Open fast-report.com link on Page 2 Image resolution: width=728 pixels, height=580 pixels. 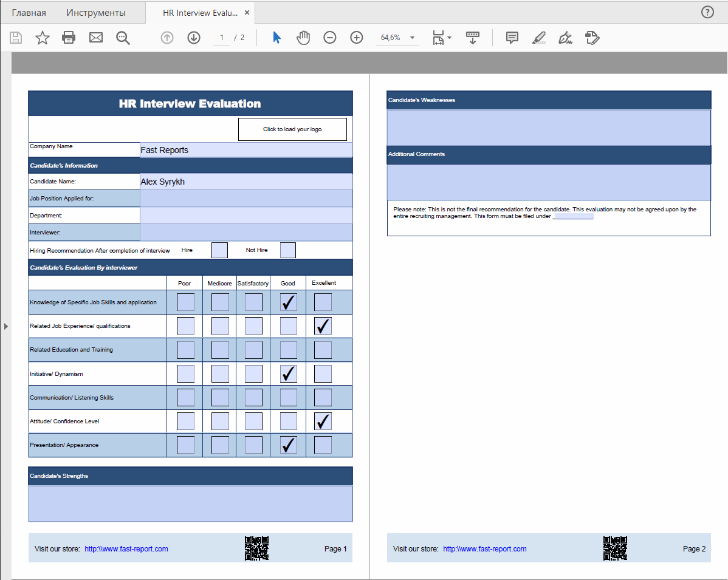485,548
